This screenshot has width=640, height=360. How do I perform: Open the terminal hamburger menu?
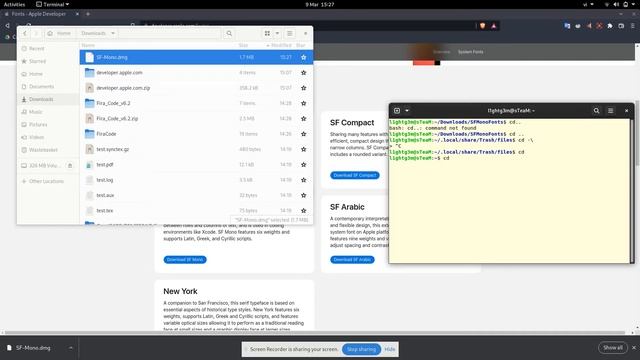[611, 111]
